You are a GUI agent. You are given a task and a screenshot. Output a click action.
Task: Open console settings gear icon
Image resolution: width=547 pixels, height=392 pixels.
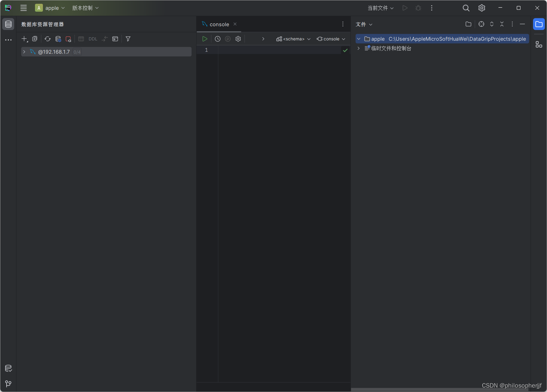[238, 39]
